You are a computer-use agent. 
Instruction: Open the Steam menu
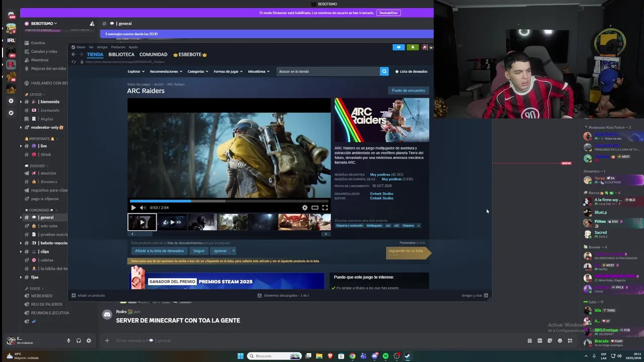pyautogui.click(x=79, y=47)
